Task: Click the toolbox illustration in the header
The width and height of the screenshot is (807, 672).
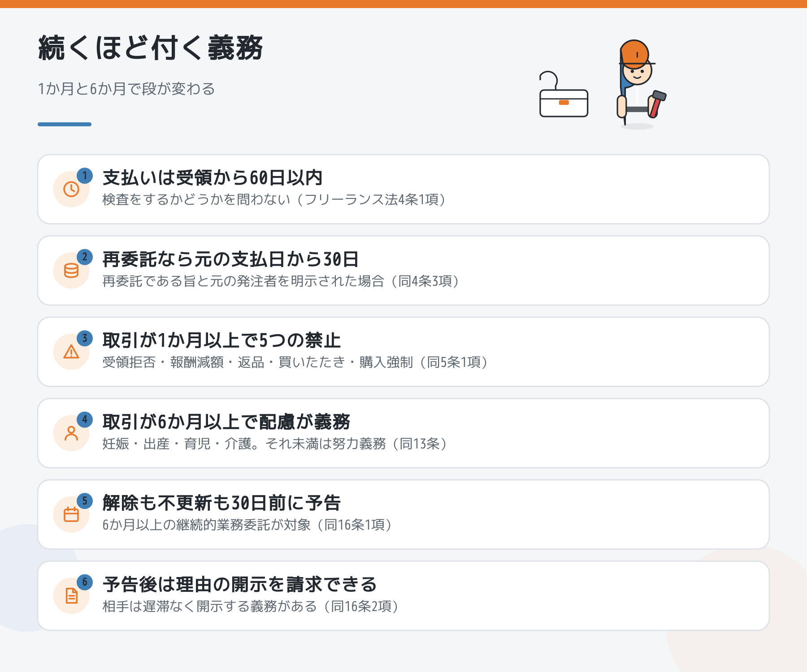Action: (564, 95)
